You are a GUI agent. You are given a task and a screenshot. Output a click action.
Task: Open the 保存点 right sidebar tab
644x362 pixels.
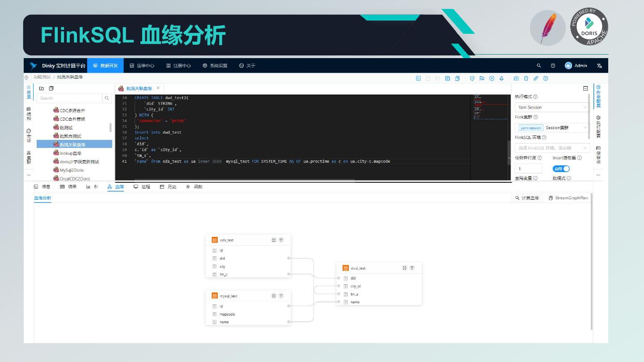click(x=598, y=155)
